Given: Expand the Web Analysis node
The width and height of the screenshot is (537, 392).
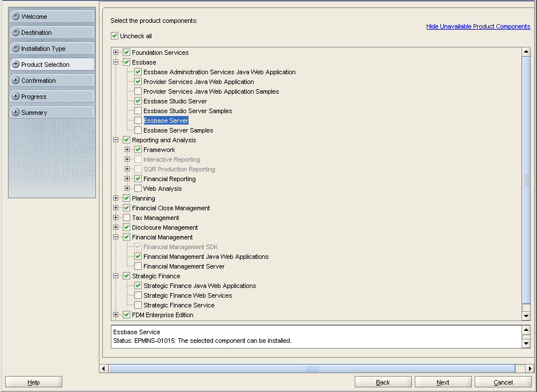Looking at the screenshot, I should [127, 189].
